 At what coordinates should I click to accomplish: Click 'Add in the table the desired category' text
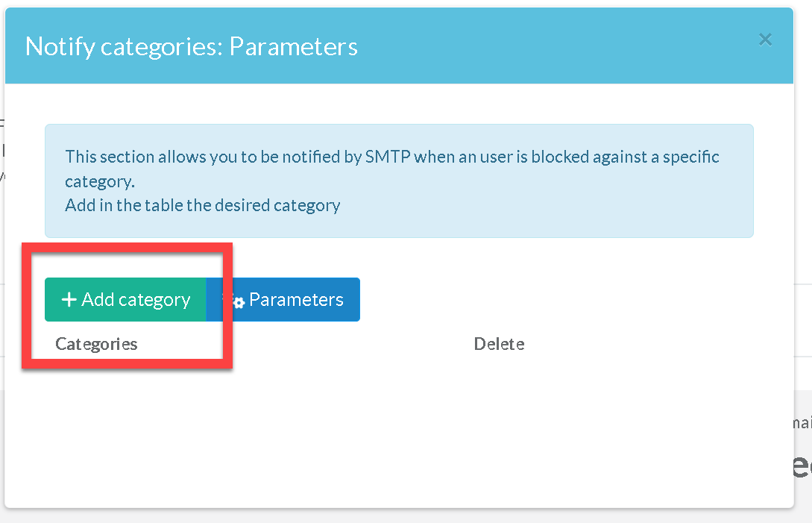pos(202,205)
